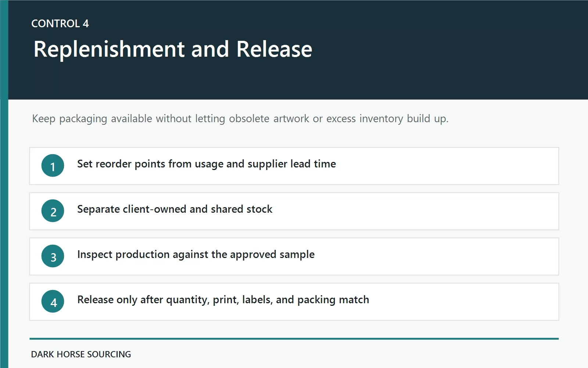588x368 pixels.
Task: Click empty area of step 1 card
Action: 441,166
